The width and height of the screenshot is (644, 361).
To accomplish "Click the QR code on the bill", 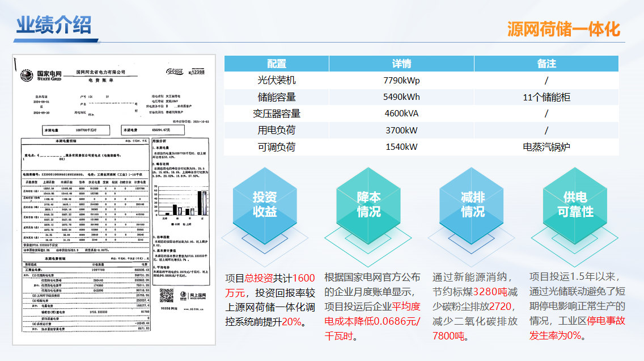I will point(166,296).
